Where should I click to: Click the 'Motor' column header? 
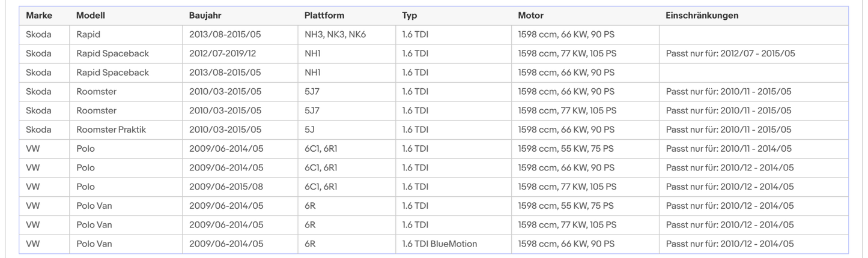click(530, 16)
